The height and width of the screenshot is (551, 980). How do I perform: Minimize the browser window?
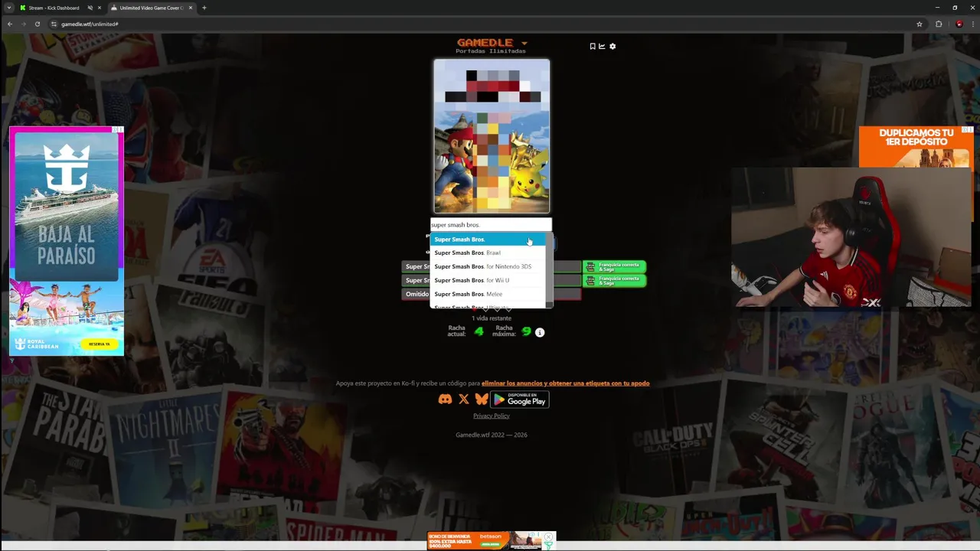[937, 8]
